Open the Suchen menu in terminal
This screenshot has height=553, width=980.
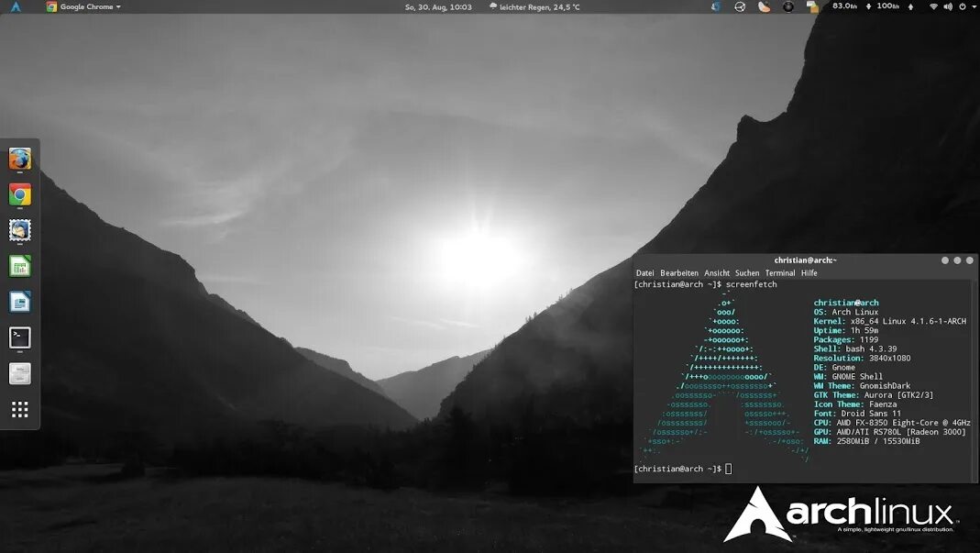tap(747, 272)
